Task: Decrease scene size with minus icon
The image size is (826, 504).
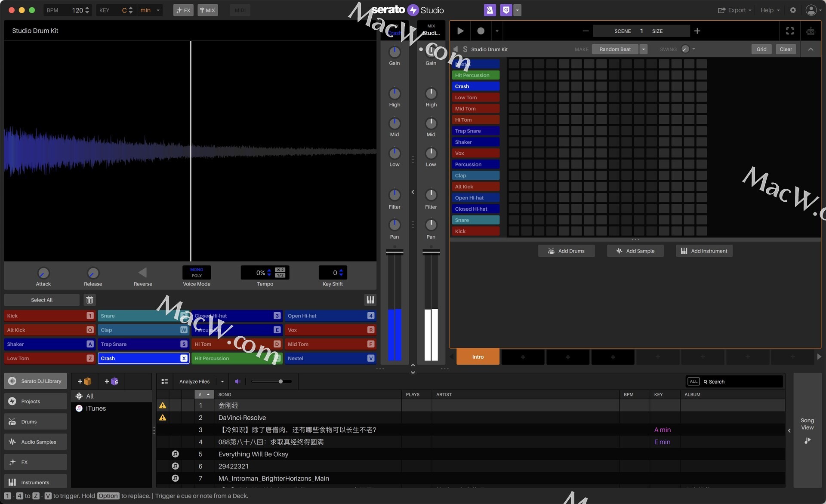Action: pyautogui.click(x=586, y=31)
